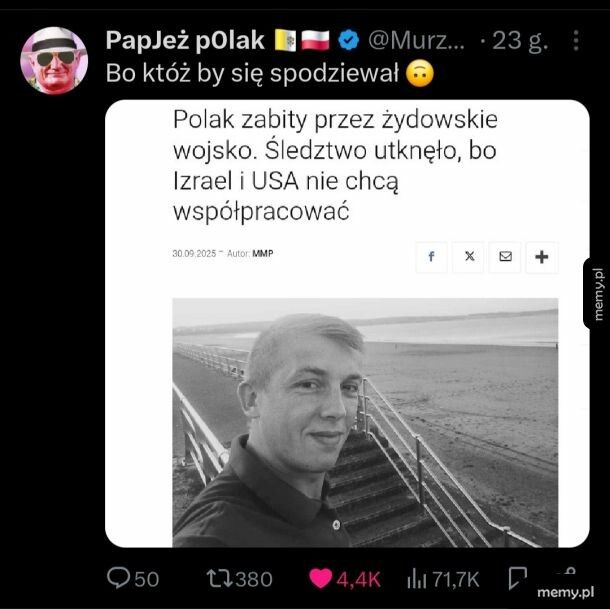Toggle the pink heart like button
Image resolution: width=610 pixels, height=609 pixels.
320,578
